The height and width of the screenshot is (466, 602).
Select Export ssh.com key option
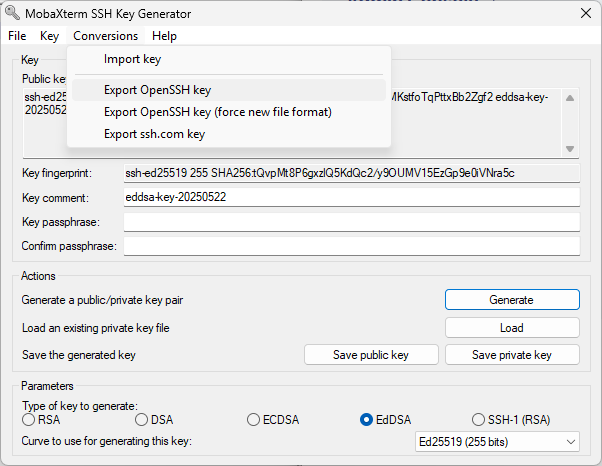(229, 134)
